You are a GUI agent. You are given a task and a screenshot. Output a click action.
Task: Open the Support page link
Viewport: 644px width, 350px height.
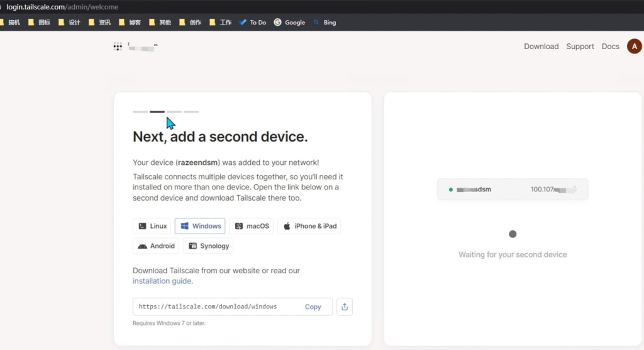pos(580,47)
